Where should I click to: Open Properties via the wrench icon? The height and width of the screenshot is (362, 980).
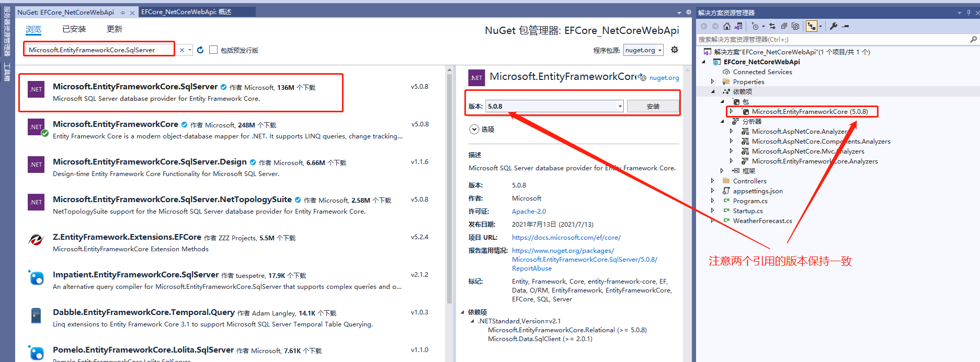[x=834, y=26]
